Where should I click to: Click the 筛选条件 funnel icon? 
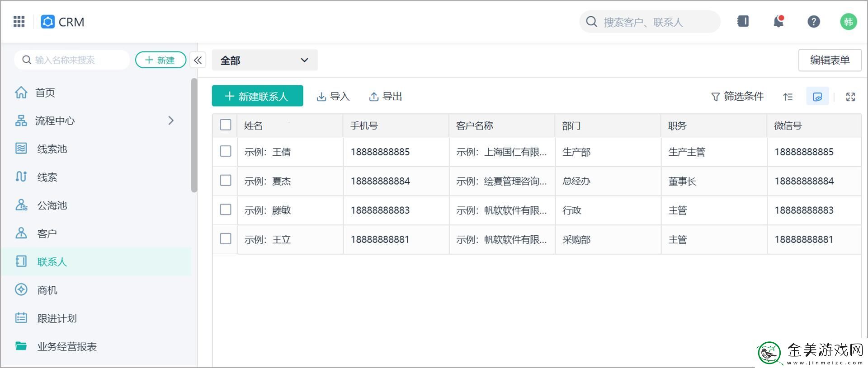pos(715,97)
